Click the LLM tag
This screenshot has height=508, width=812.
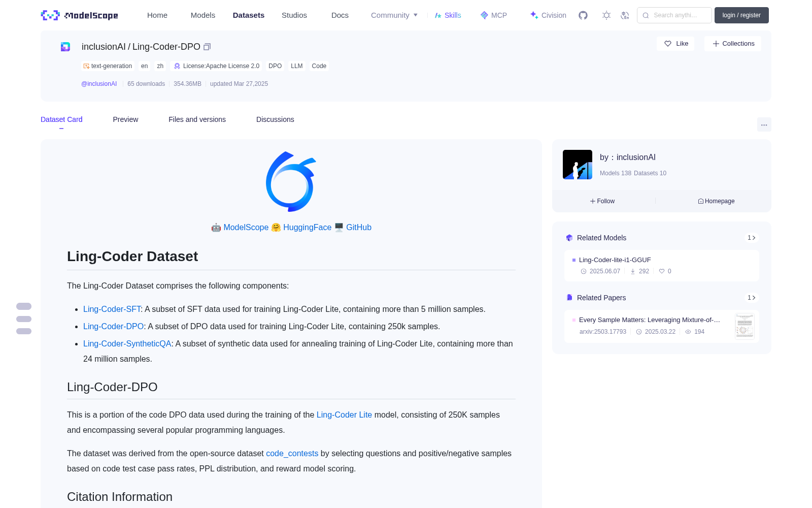297,66
